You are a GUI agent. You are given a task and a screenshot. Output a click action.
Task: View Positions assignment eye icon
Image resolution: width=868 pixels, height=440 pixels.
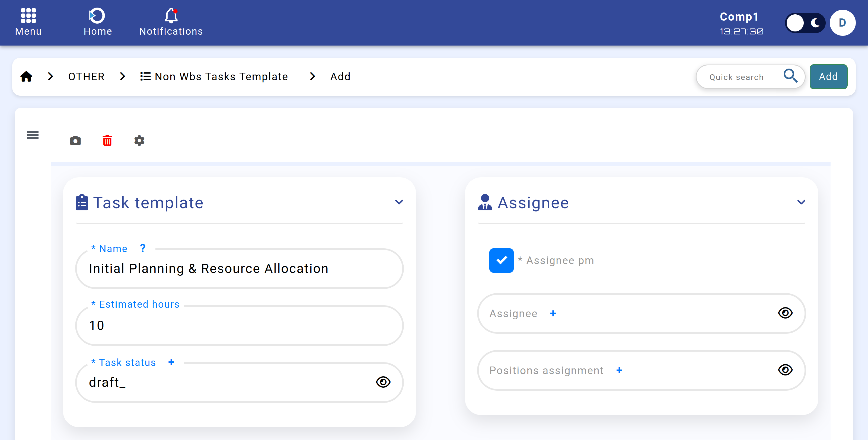click(785, 370)
